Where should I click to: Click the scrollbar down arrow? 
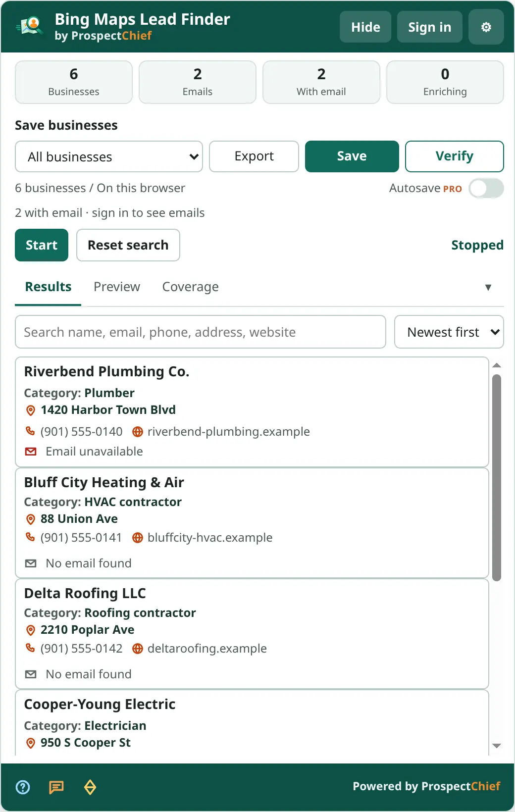[x=497, y=746]
